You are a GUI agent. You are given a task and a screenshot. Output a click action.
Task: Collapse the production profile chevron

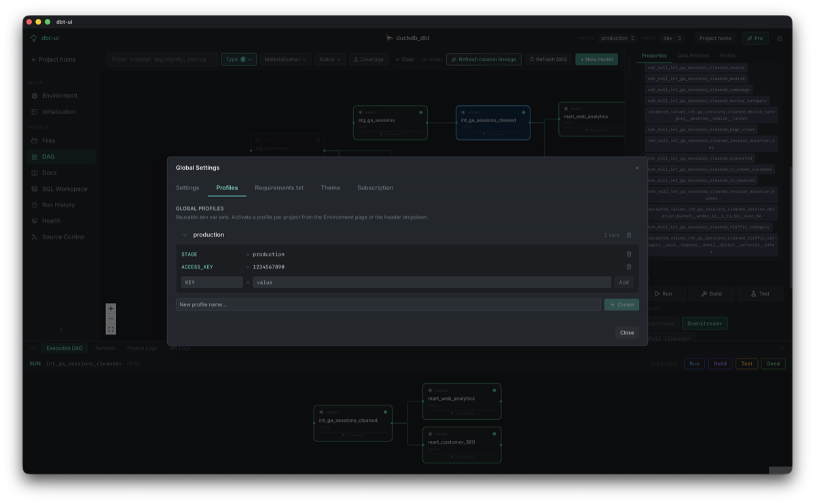coord(185,235)
